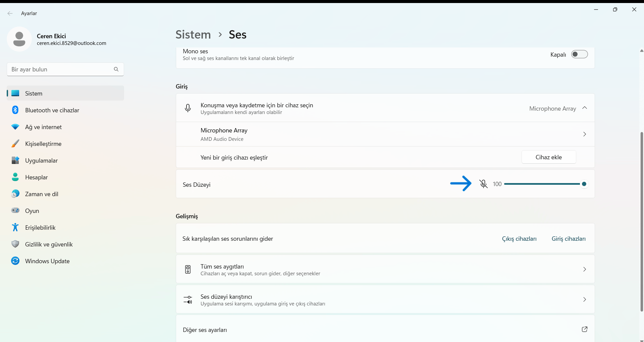Open external link icon for Diğer ses ayarları
This screenshot has height=342, width=644.
coord(584,329)
